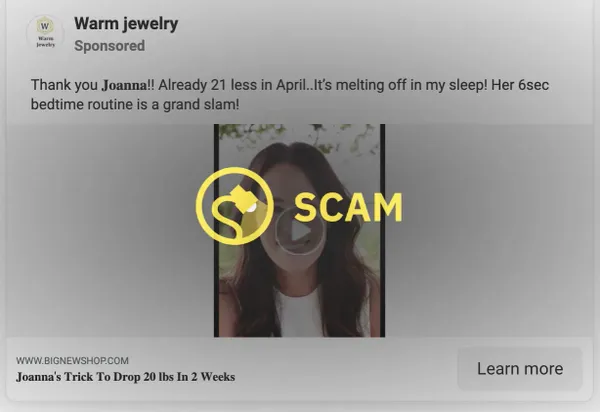
Task: Click the Sponsored label
Action: tap(109, 46)
